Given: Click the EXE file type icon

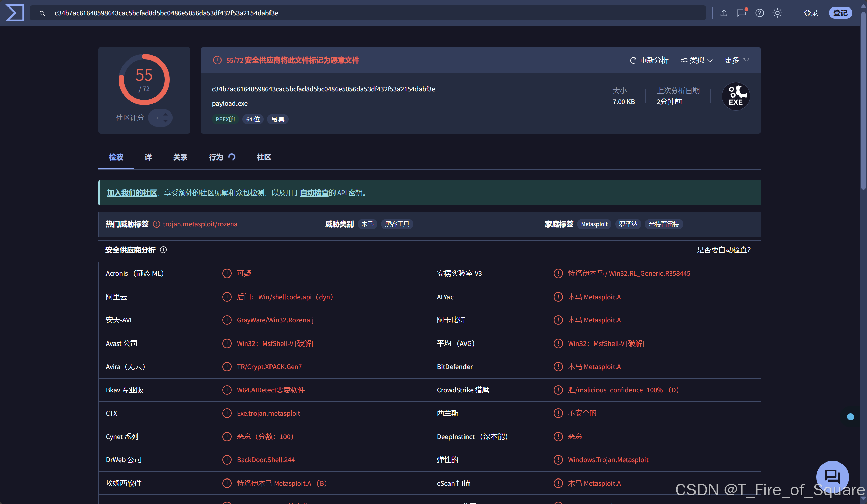Looking at the screenshot, I should pos(736,96).
